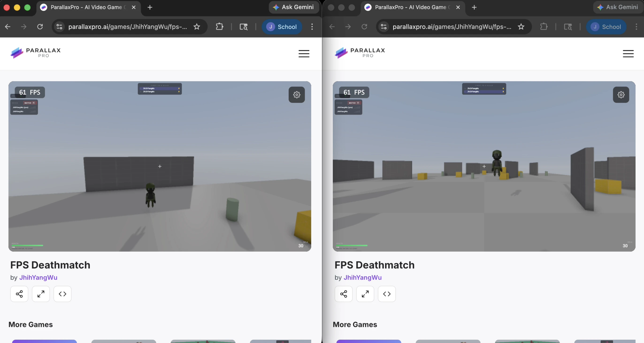Select the ParallaxPro tab in left browser
The image size is (644, 343).
pyautogui.click(x=86, y=7)
